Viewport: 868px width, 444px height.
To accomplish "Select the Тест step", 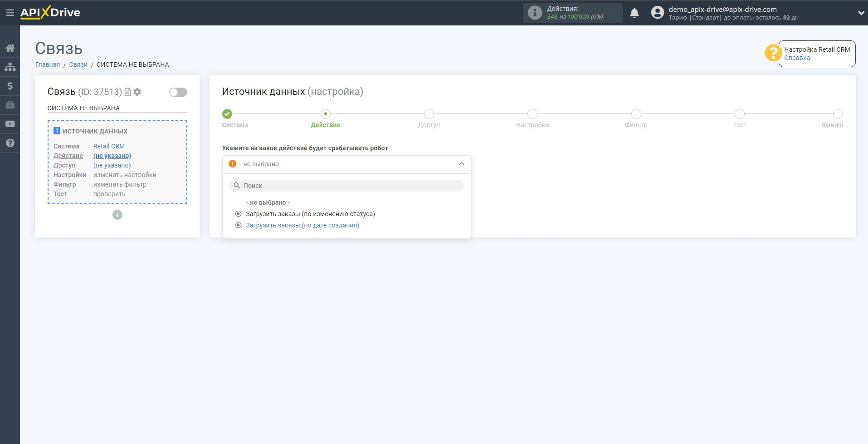I will (x=740, y=114).
